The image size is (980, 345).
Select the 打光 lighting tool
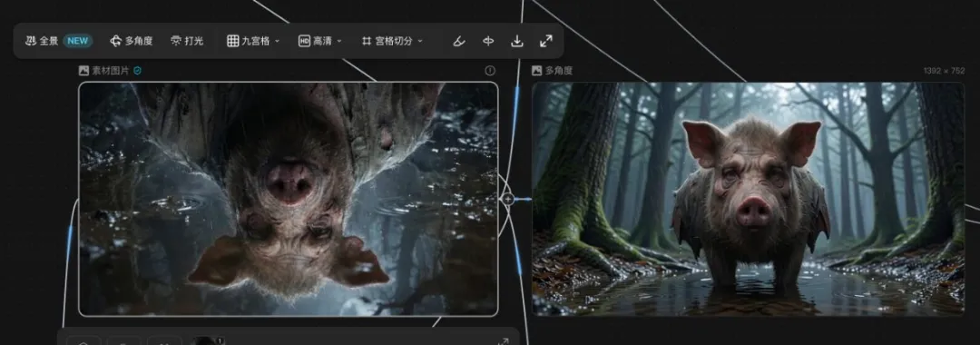[x=187, y=41]
